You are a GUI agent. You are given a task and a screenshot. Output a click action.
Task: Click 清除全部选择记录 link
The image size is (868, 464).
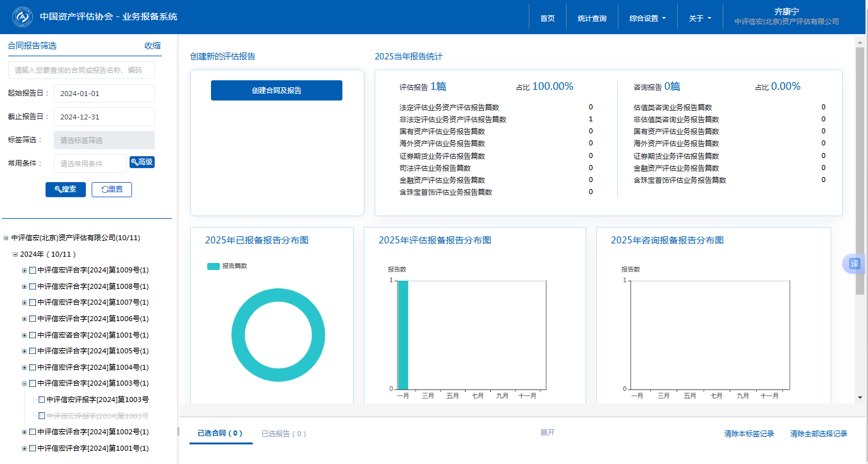click(818, 434)
